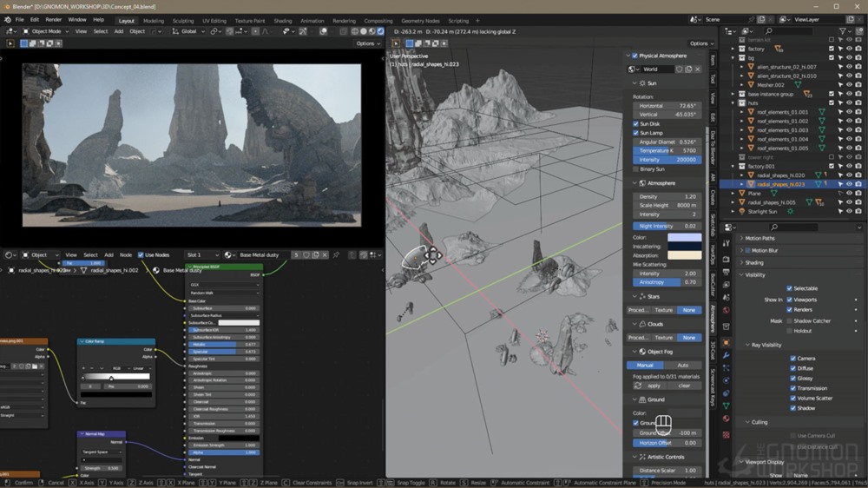868x488 pixels.
Task: Switch to the Shading workspace tab
Action: (282, 21)
